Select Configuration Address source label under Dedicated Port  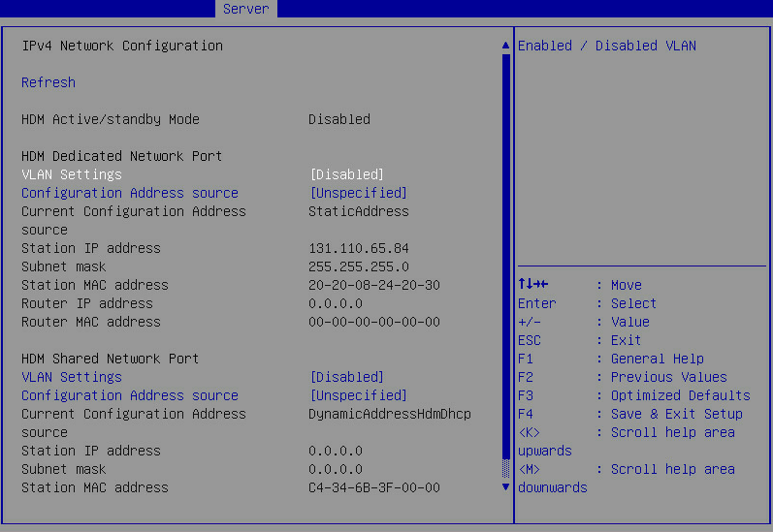130,193
